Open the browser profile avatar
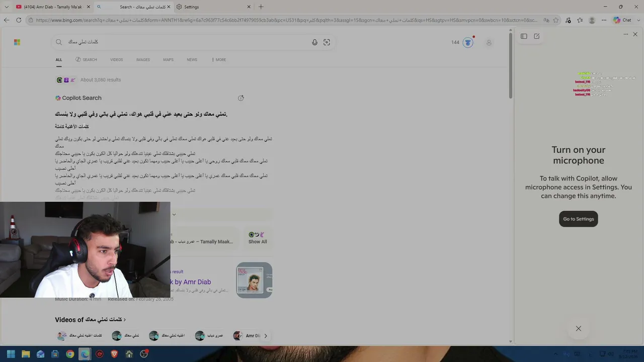This screenshot has width=644, height=362. point(592,20)
